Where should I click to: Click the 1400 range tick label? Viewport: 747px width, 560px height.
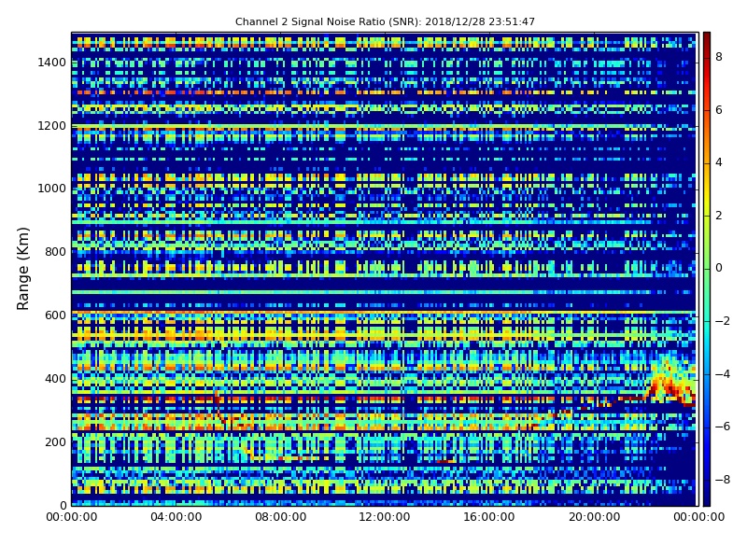pyautogui.click(x=52, y=63)
